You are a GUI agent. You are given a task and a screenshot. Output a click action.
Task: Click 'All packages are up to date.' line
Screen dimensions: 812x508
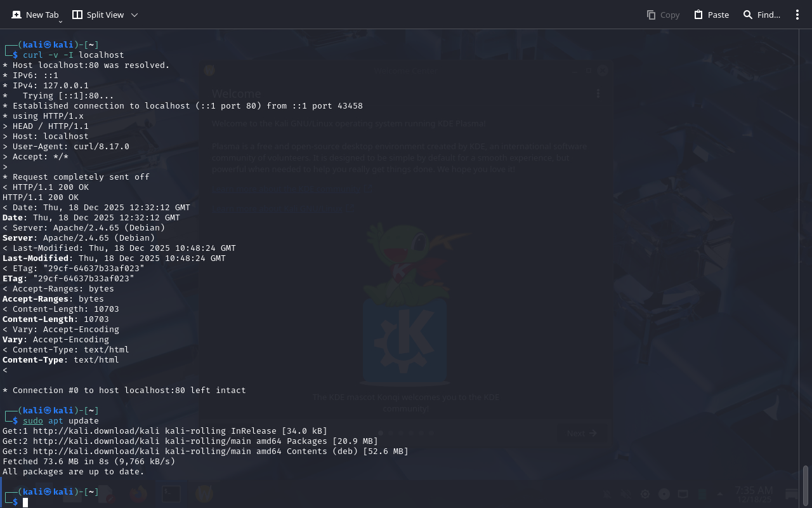pos(74,472)
